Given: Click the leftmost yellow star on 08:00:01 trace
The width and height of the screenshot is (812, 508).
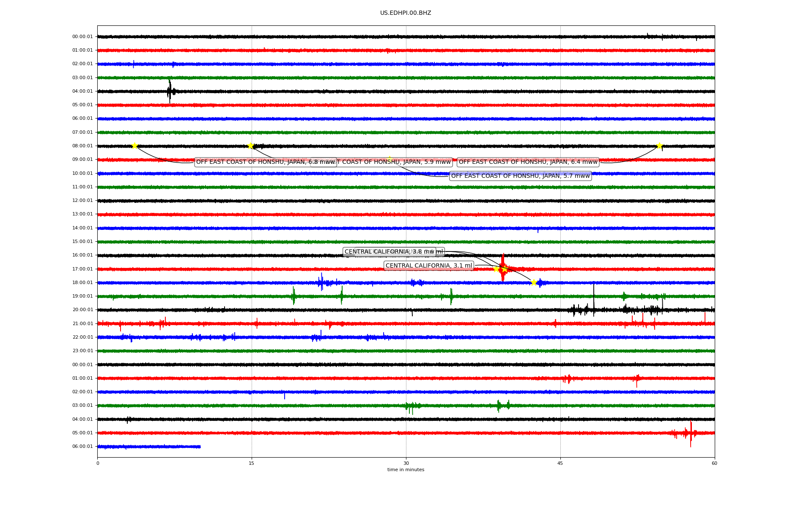Looking at the screenshot, I should 134,146.
